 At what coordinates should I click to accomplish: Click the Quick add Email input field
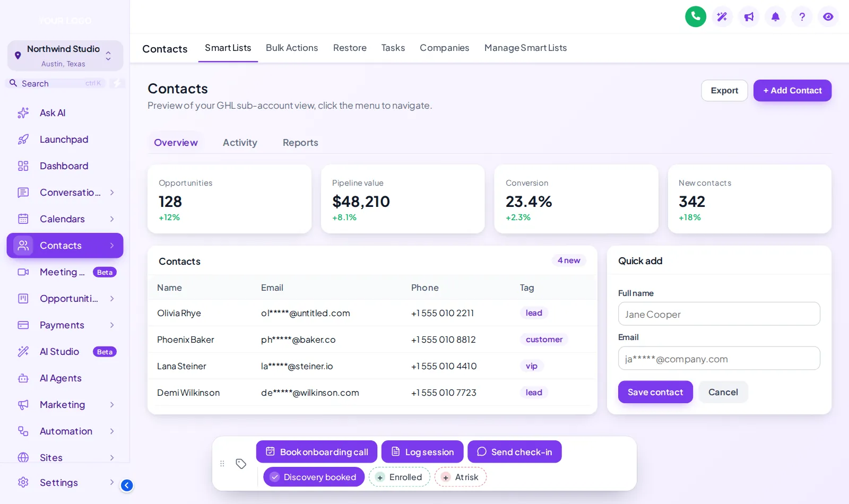click(719, 359)
